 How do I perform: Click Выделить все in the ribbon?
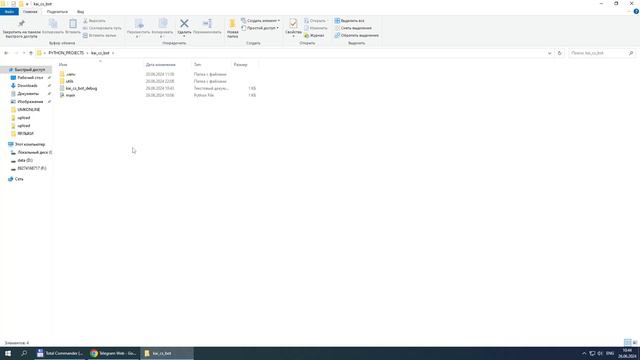tap(349, 21)
